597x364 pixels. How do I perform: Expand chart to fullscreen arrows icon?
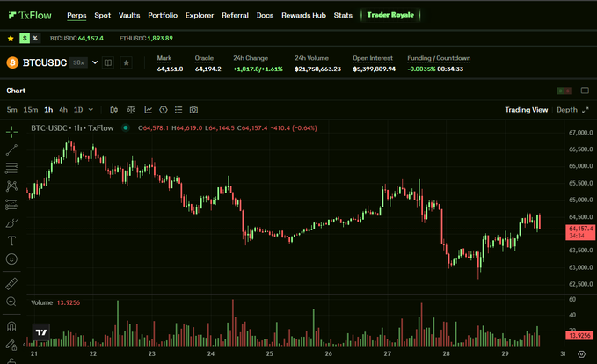pyautogui.click(x=586, y=110)
